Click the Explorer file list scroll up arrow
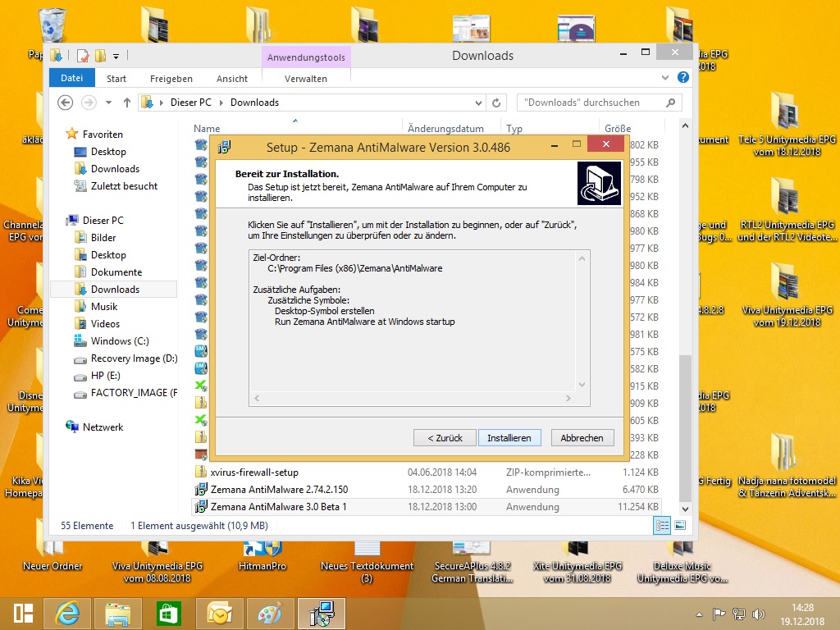 coord(685,126)
